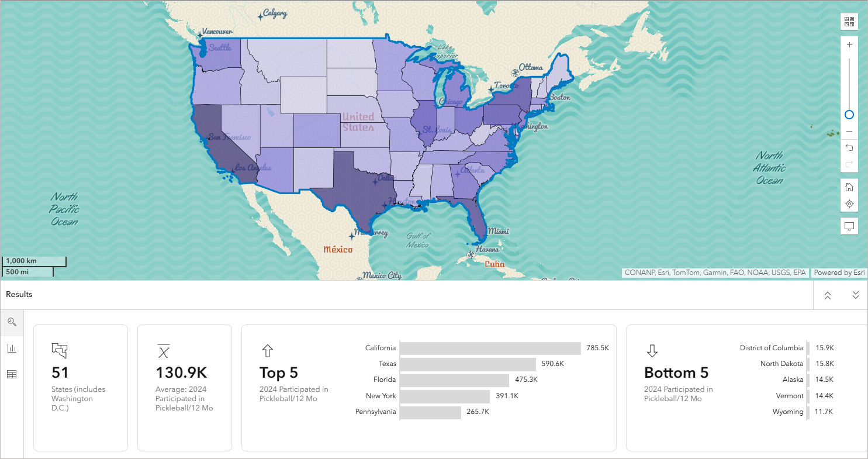
Task: Open the screen display widget
Action: click(x=849, y=226)
